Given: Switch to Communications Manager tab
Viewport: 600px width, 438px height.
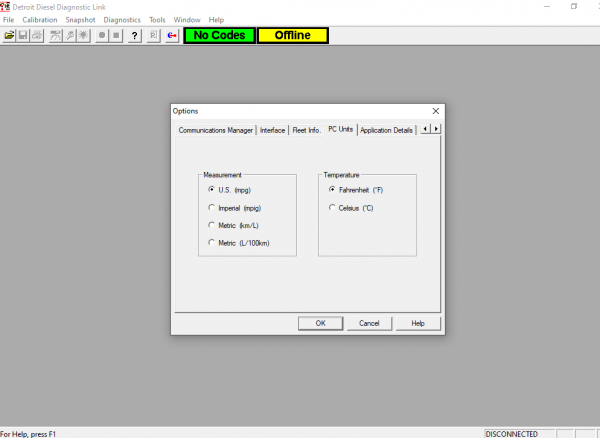Looking at the screenshot, I should point(215,130).
